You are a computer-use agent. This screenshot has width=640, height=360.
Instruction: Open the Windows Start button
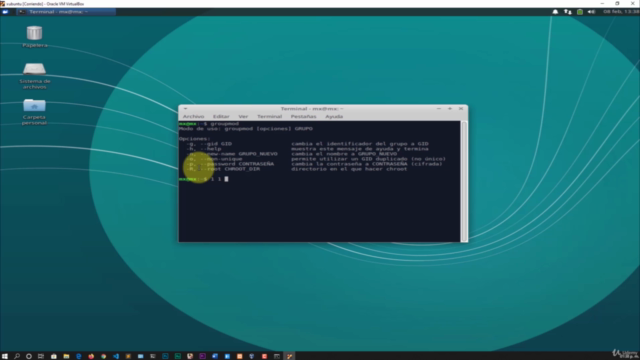coord(4,356)
